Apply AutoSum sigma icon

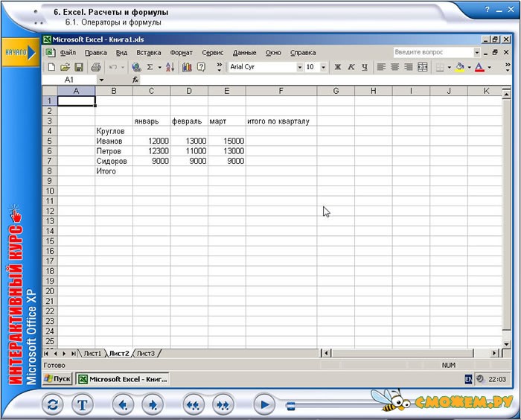(150, 67)
